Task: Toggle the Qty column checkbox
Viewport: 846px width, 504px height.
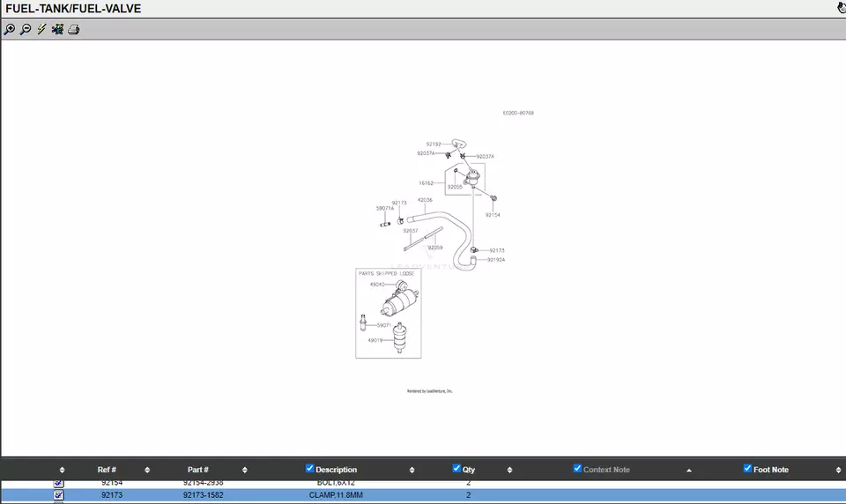Action: coord(456,469)
